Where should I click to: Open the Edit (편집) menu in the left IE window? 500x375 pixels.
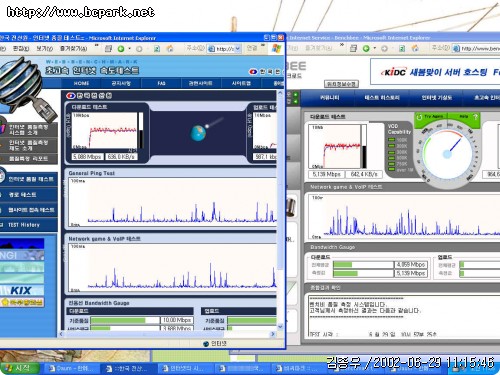tap(21, 49)
